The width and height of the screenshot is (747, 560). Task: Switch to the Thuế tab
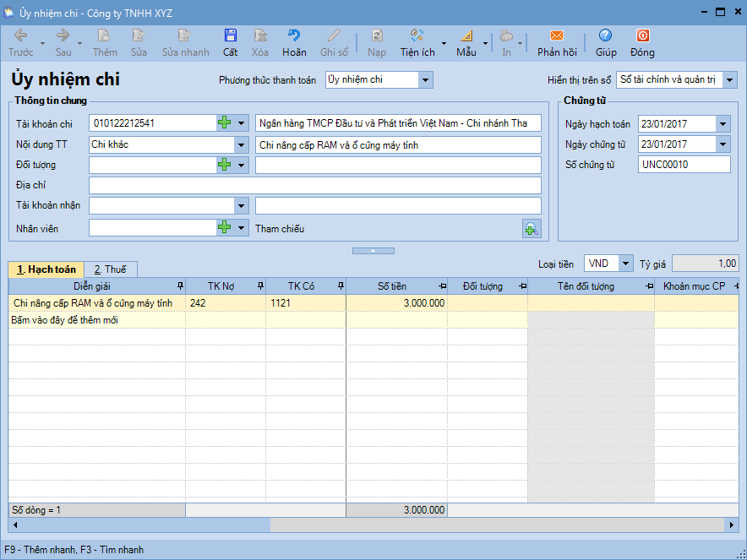pyautogui.click(x=110, y=269)
